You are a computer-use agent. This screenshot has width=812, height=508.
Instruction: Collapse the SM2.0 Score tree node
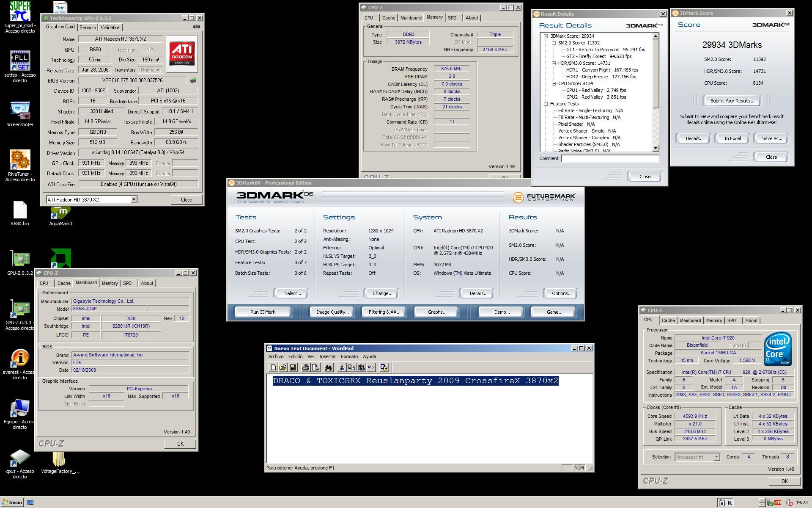554,43
